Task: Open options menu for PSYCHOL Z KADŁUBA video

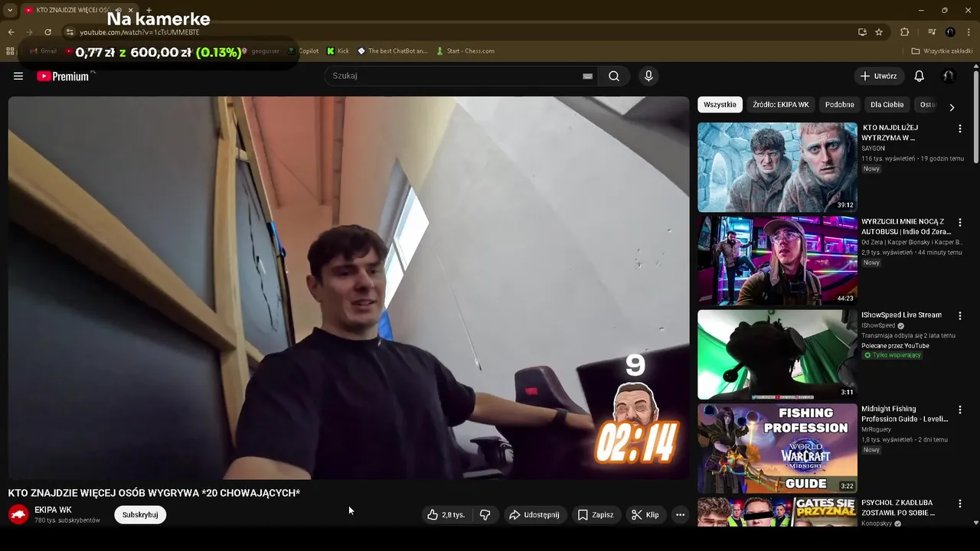Action: [x=959, y=504]
